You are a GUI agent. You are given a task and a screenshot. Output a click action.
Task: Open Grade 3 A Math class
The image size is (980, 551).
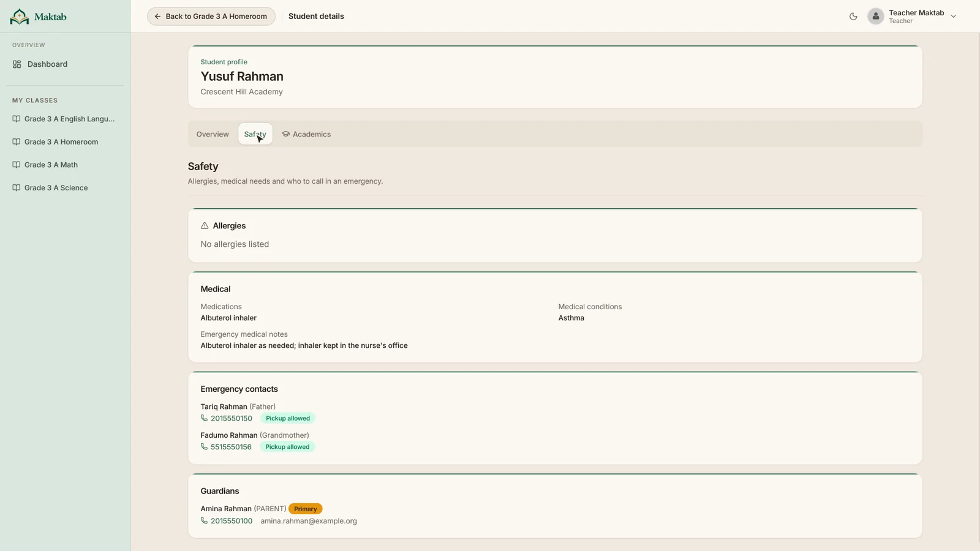point(65,165)
